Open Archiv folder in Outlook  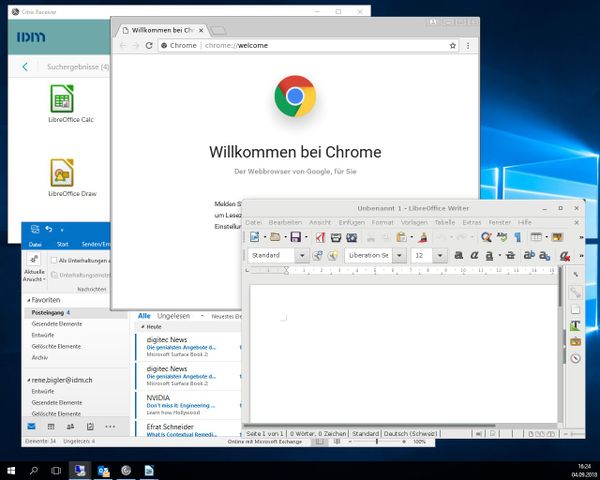coord(39,358)
